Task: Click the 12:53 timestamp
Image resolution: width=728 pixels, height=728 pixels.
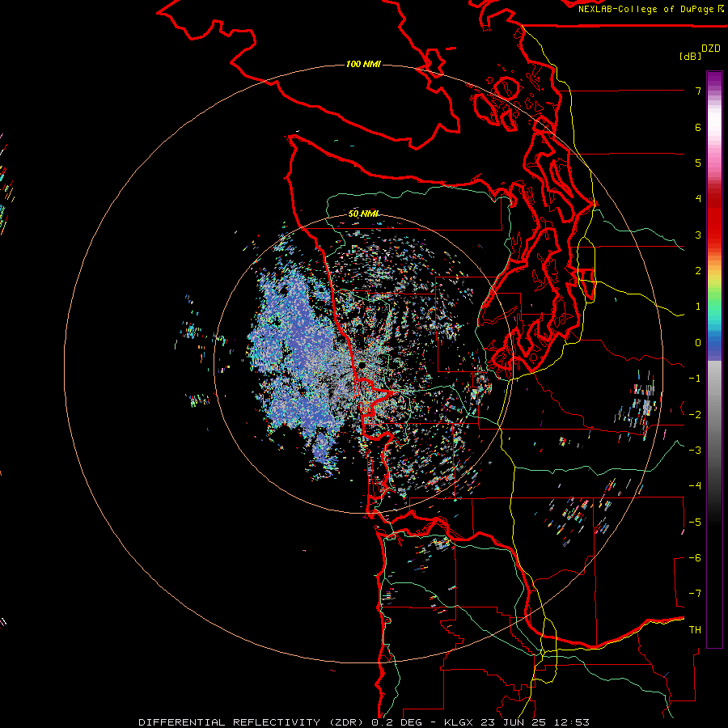Action: (x=574, y=722)
